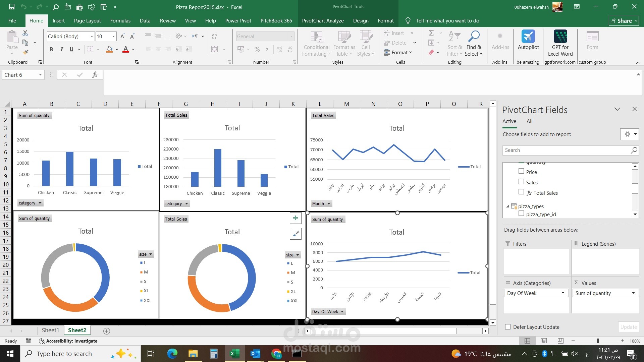Open the Formulas tab
This screenshot has height=362, width=644.
coord(120,21)
